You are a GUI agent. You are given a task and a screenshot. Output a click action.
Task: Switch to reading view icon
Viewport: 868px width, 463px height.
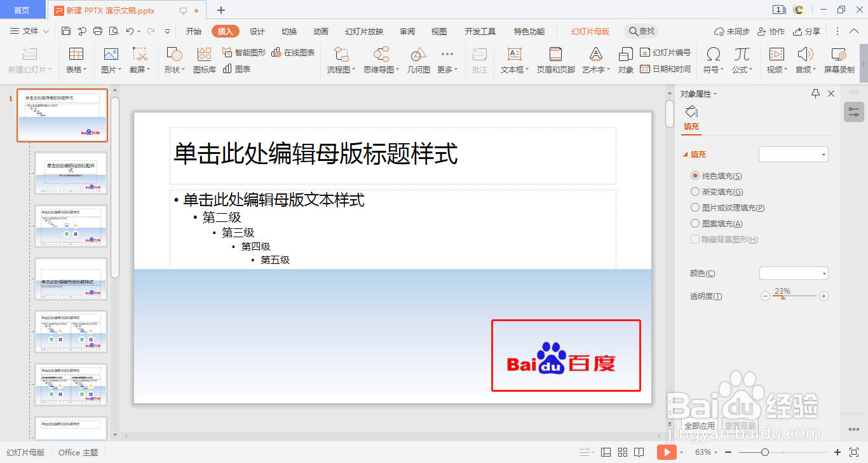639,452
